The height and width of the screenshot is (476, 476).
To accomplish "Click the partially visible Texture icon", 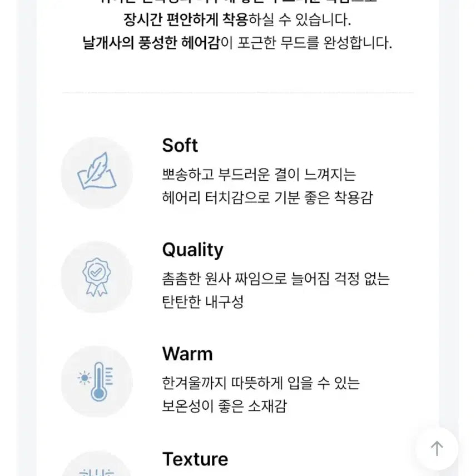I will 97,467.
